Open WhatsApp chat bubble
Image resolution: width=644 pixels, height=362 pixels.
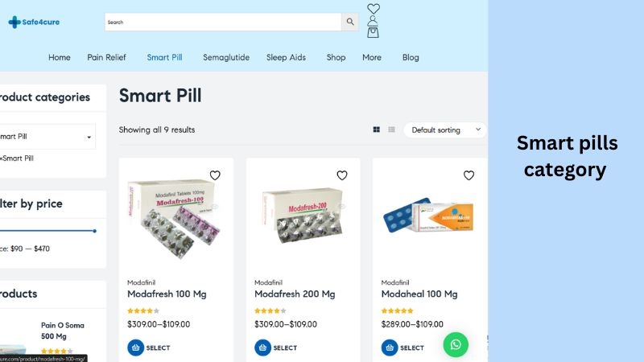coord(456,344)
